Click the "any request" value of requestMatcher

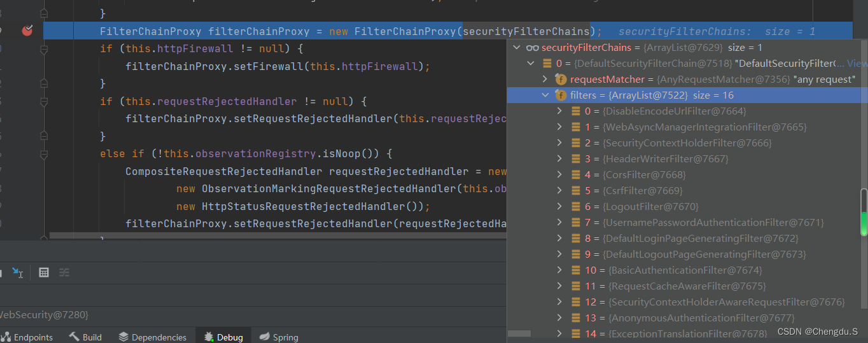click(825, 80)
